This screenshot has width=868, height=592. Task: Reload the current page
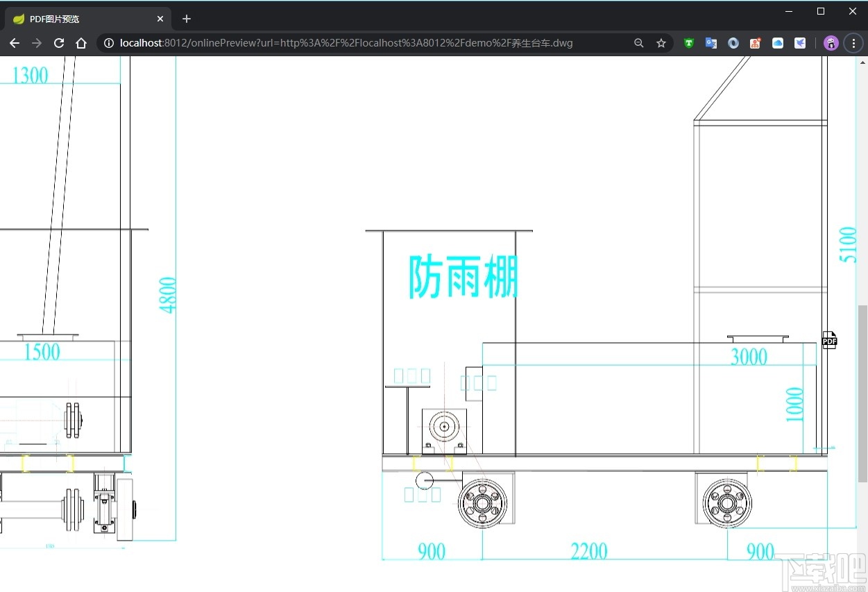58,42
